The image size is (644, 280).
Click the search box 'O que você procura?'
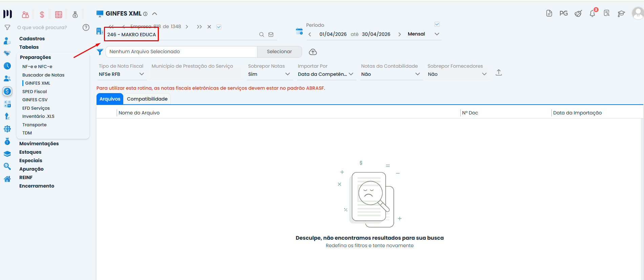pos(42,27)
